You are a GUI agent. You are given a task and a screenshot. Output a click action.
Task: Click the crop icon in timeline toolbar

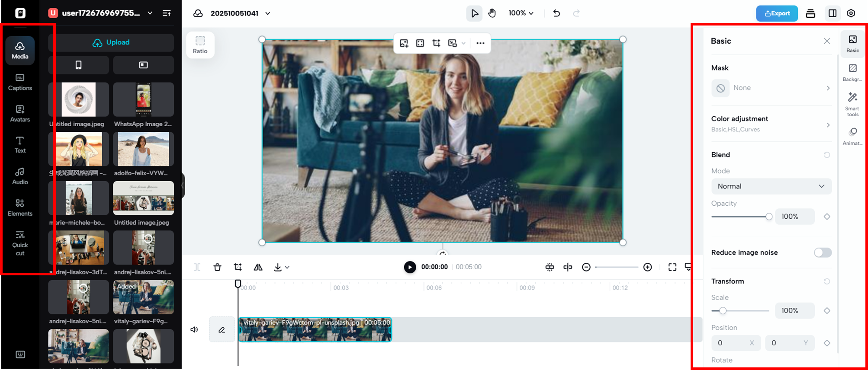click(x=238, y=267)
